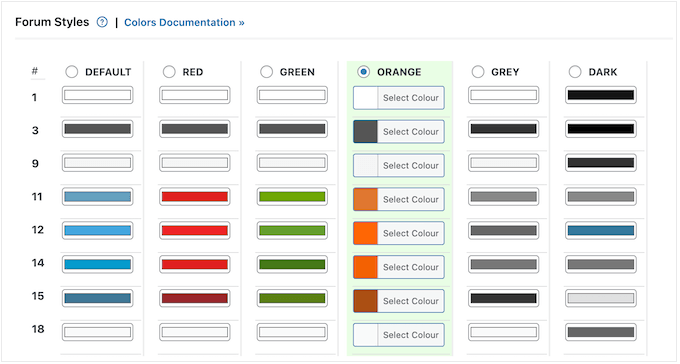Viewport: 680px width, 364px height.
Task: Click the row number 11 label
Action: [x=37, y=197]
